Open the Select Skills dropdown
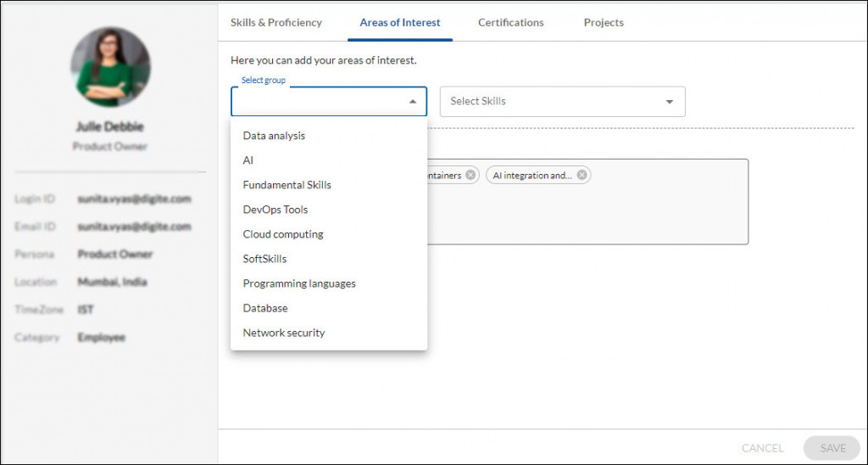The width and height of the screenshot is (868, 465). pos(563,102)
